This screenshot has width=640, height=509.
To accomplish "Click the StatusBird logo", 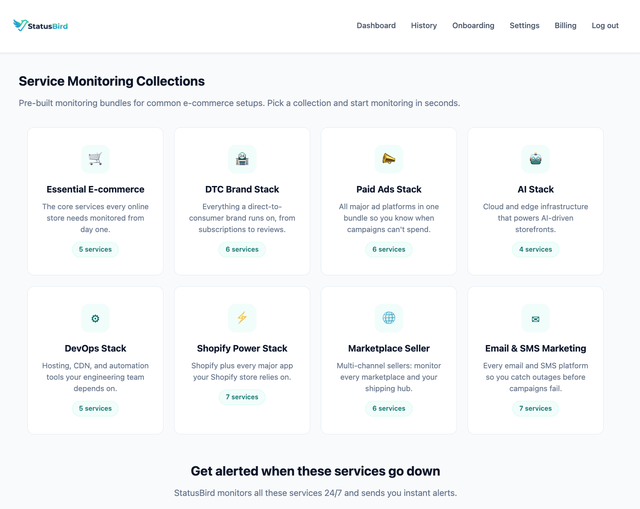I will (40, 25).
